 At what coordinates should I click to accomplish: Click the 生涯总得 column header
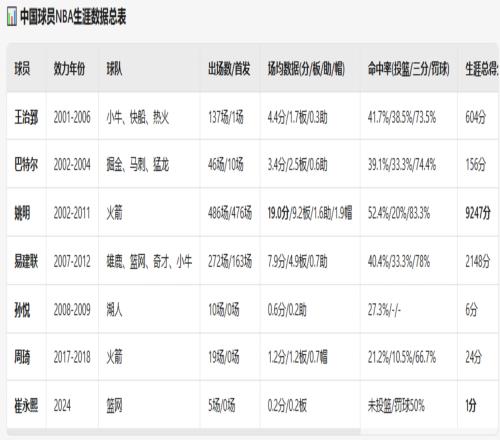click(x=482, y=69)
